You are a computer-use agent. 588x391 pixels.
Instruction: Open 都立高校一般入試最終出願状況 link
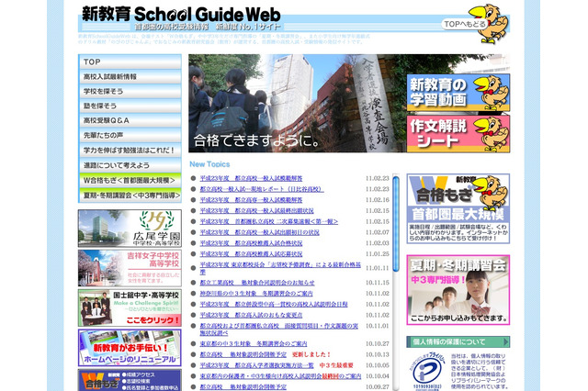coord(257,211)
